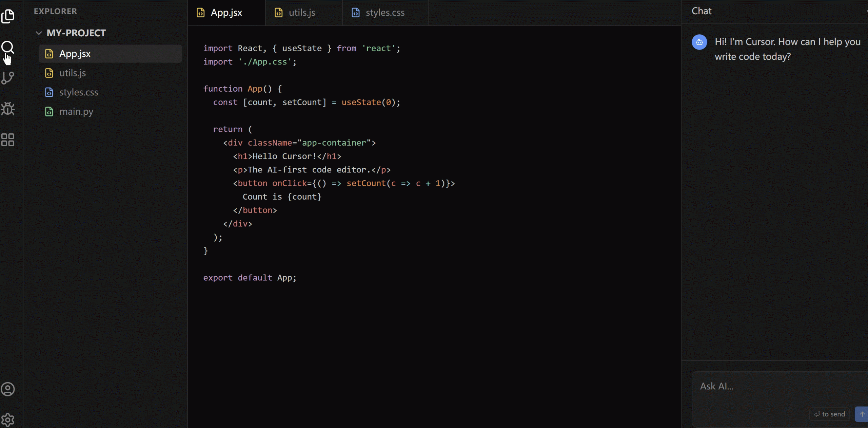Switch to the styles.css editor tab

click(x=385, y=13)
